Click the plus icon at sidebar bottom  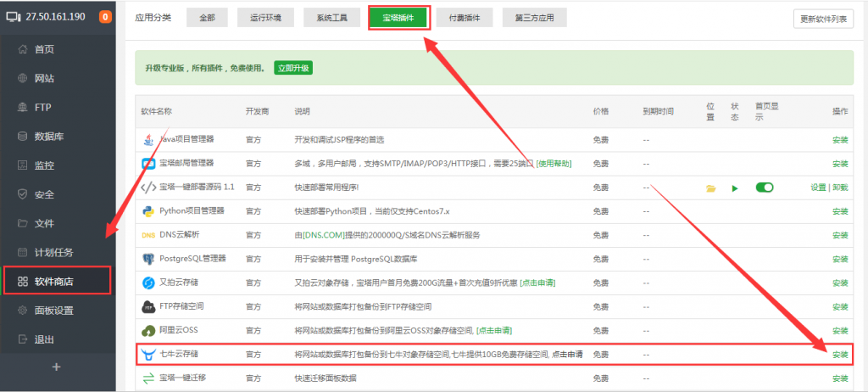pyautogui.click(x=56, y=367)
